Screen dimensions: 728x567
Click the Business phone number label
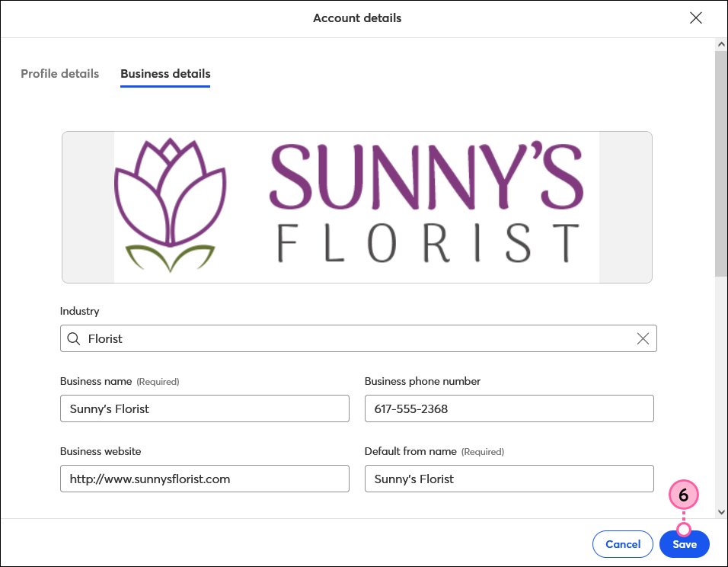click(x=422, y=381)
